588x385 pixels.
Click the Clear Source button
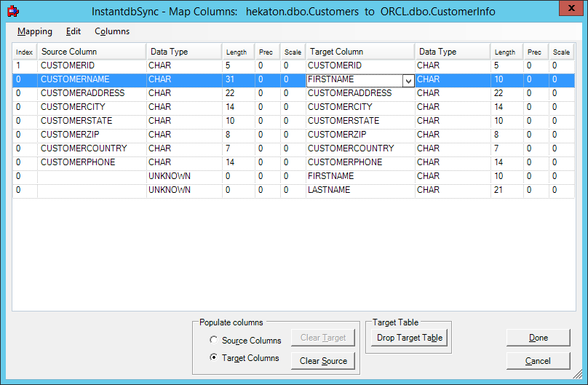[323, 361]
